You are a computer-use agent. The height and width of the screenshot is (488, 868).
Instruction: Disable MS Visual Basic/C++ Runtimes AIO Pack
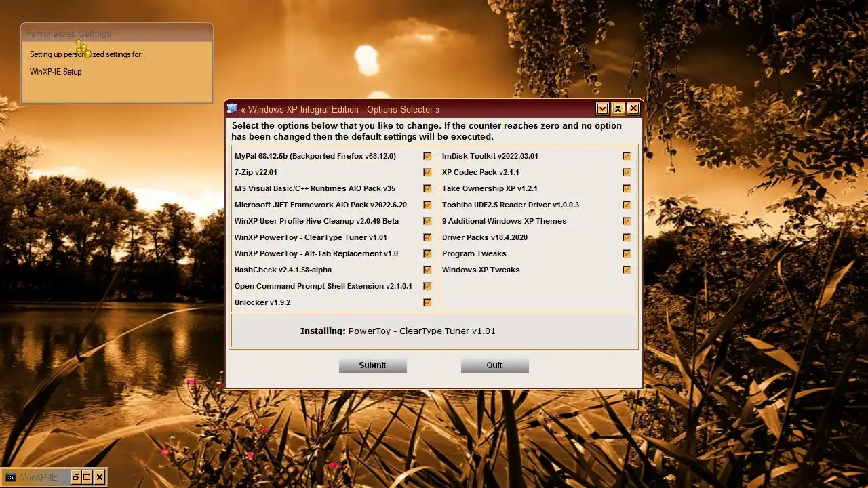427,188
